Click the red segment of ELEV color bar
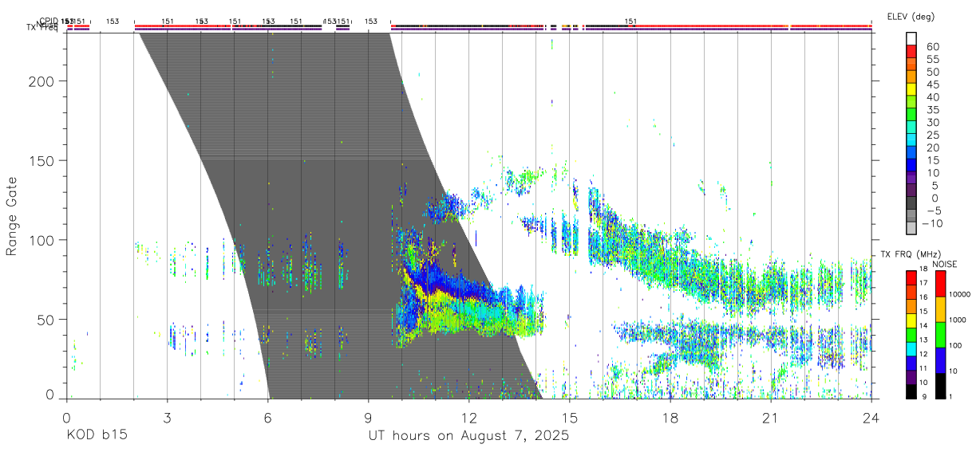This screenshot has width=980, height=452. point(911,51)
